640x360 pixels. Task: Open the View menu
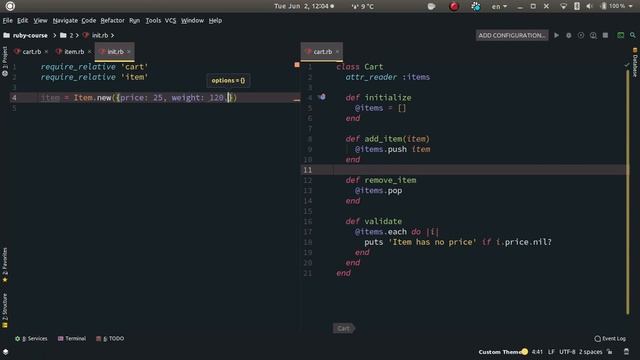(40, 20)
